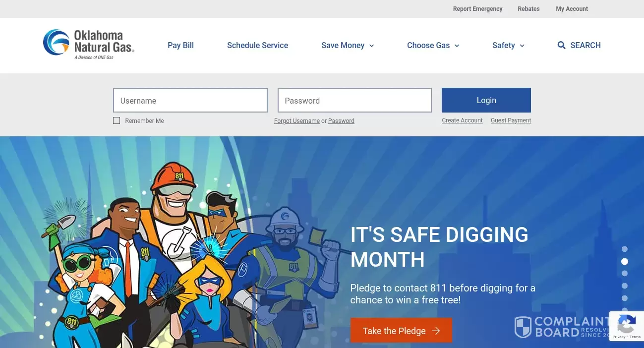
Task: Select the fourth carousel slide dot
Action: [x=625, y=286]
